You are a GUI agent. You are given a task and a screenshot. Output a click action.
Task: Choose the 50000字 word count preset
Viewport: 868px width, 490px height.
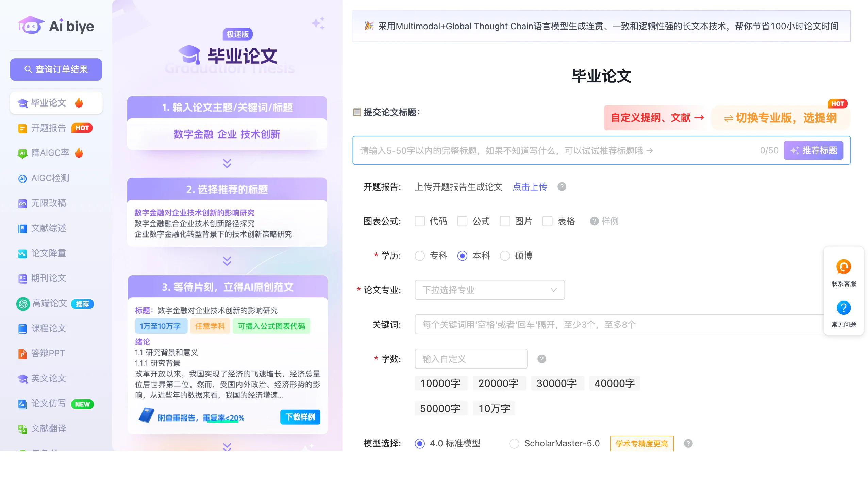tap(441, 408)
